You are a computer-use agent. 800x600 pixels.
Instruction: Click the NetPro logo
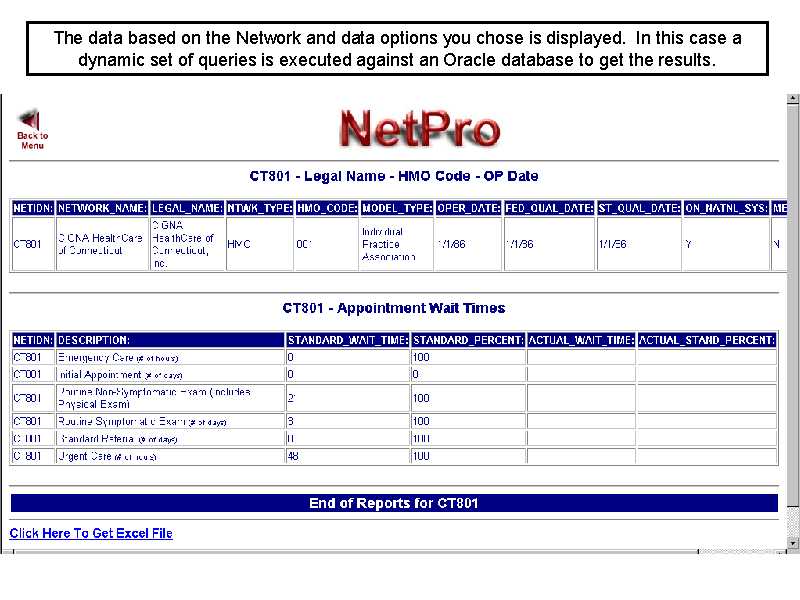(420, 128)
